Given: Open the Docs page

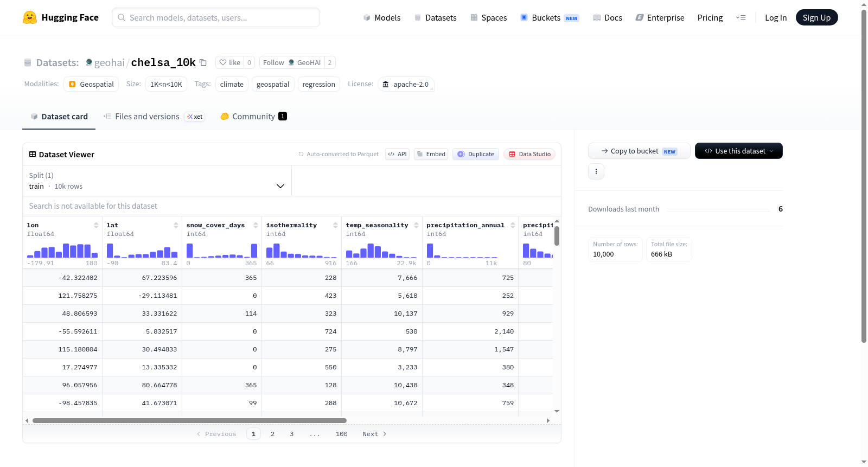Looking at the screenshot, I should [x=608, y=17].
